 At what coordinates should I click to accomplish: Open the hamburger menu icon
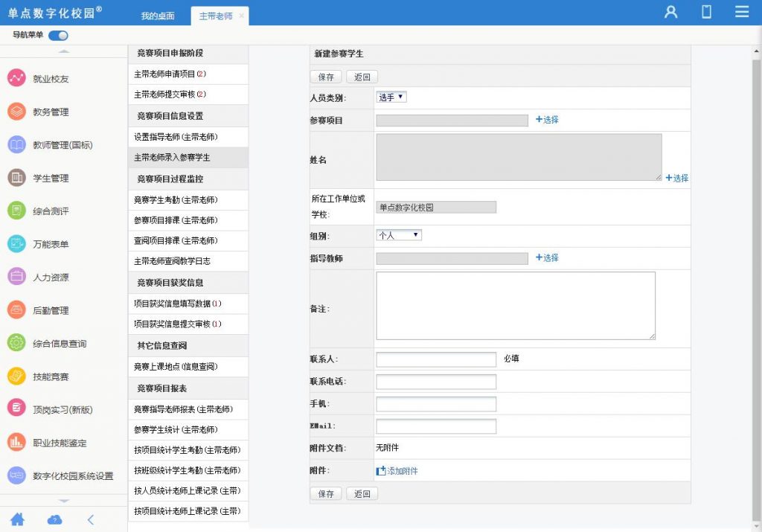742,12
